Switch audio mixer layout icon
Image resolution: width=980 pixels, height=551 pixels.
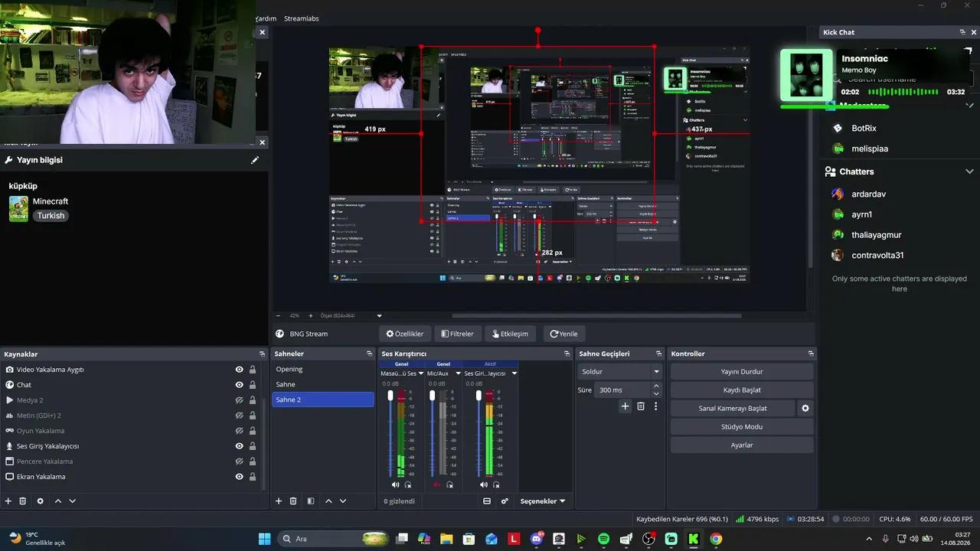click(487, 501)
